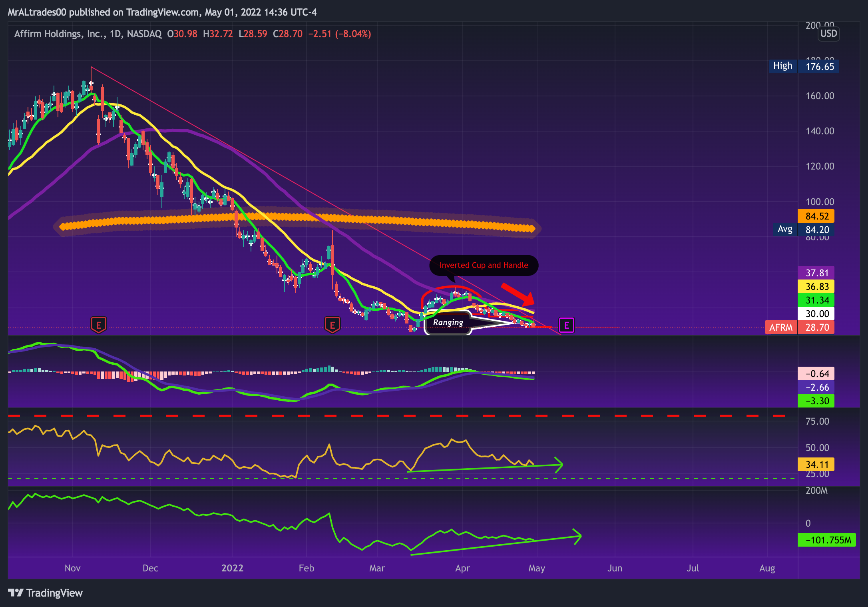This screenshot has width=868, height=607.
Task: Click the Jun label on time axis
Action: [615, 568]
